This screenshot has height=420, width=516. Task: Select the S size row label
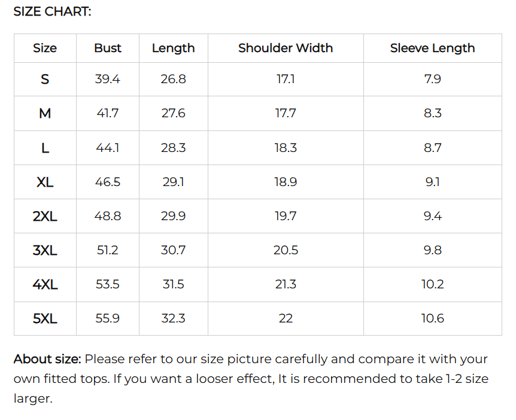click(x=45, y=79)
